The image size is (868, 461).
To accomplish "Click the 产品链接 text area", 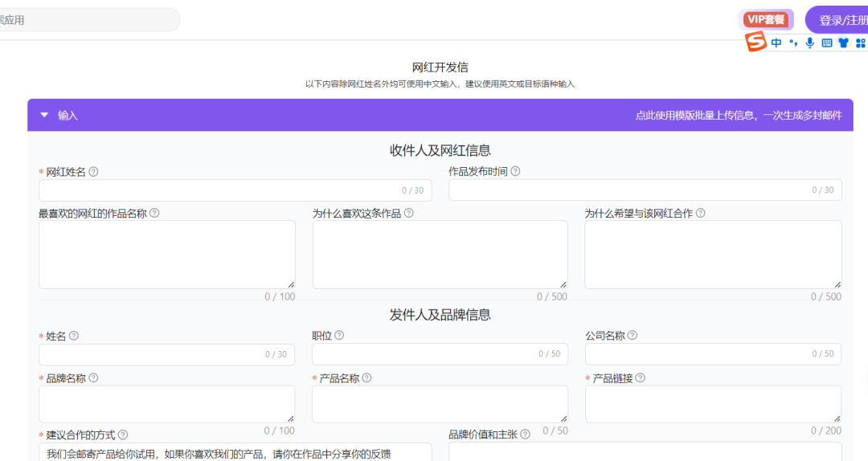I will coord(713,404).
